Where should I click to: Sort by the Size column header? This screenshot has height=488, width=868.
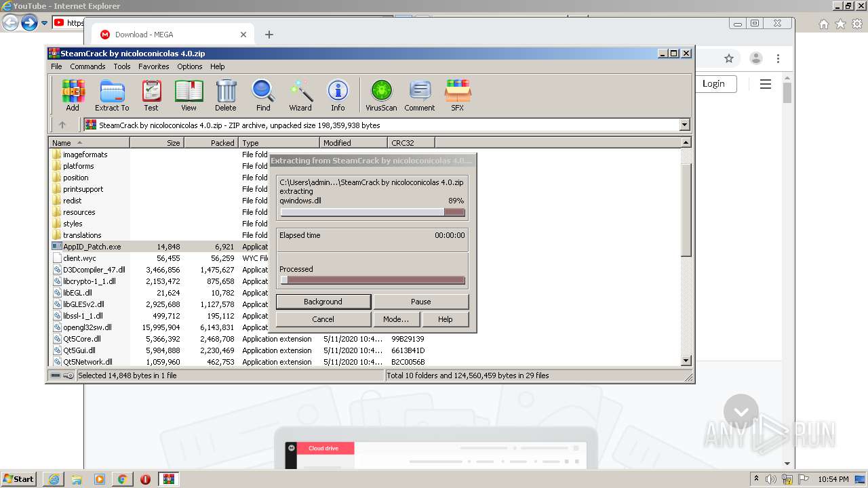[157, 142]
